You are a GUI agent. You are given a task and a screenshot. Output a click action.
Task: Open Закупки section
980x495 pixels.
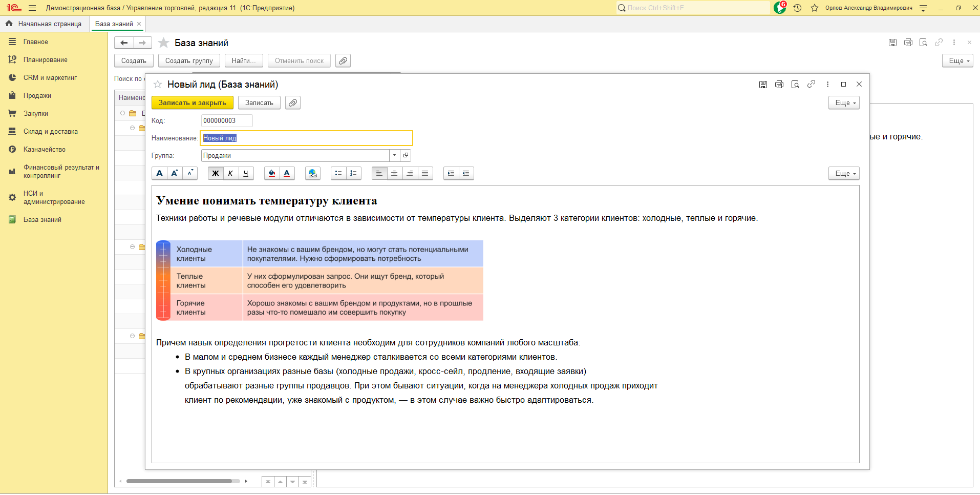click(x=36, y=113)
